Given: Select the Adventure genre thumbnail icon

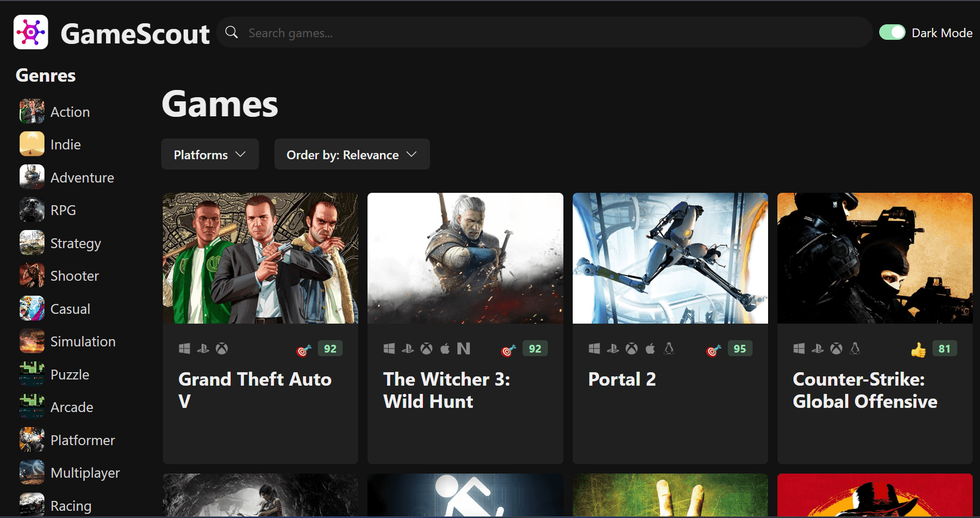Looking at the screenshot, I should point(32,177).
